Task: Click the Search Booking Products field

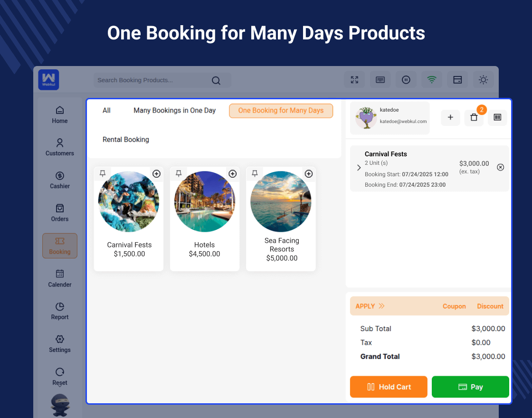Action: click(x=152, y=80)
